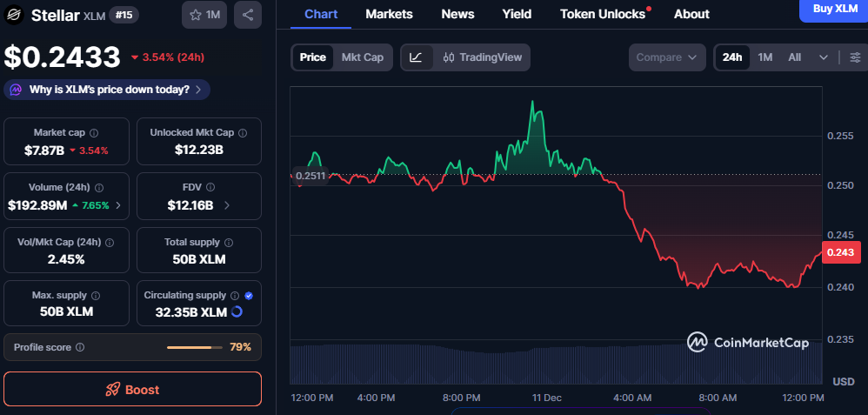868x415 pixels.
Task: Expand FDV details chevron
Action: 227,205
